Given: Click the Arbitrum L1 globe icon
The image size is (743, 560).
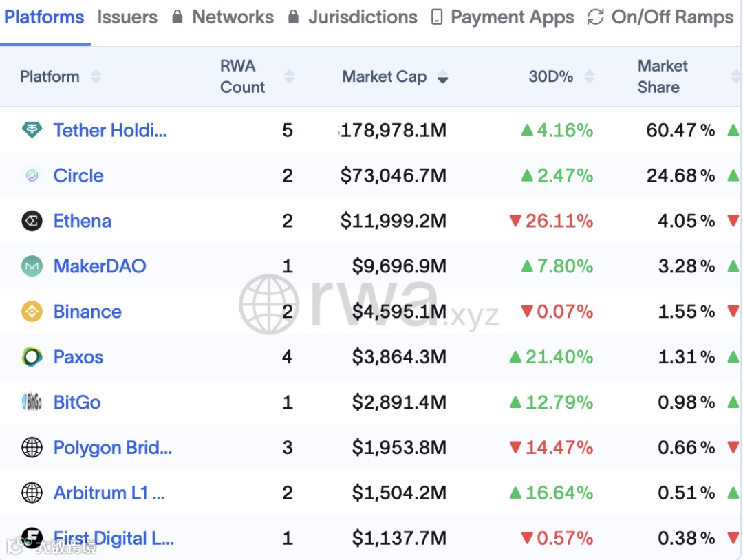Looking at the screenshot, I should (x=32, y=493).
